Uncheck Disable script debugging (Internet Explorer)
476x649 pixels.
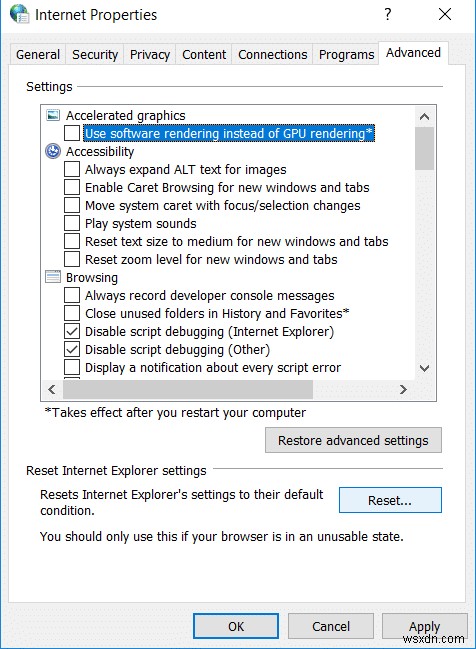pos(72,331)
